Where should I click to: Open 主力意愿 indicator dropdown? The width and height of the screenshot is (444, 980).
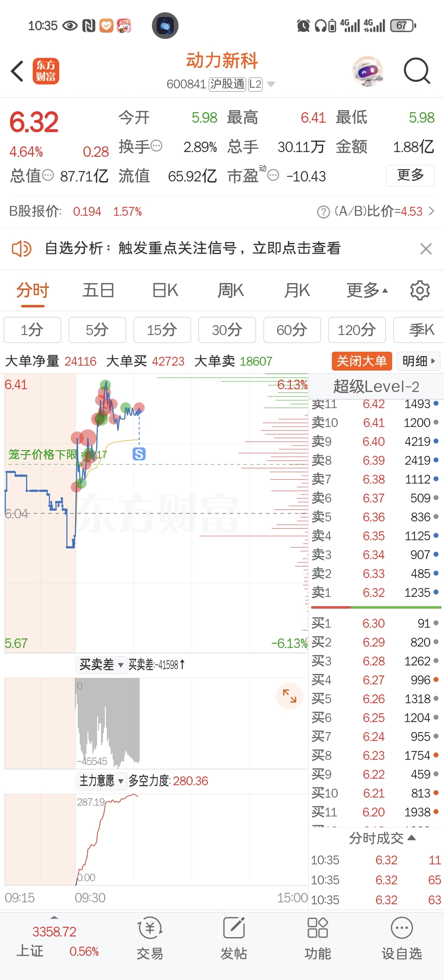point(101,781)
